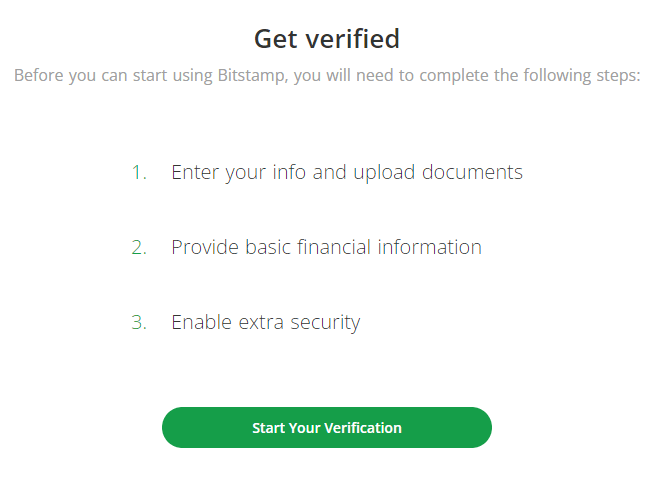Viewport: 664px width, 485px height.
Task: Click the word 'Enable' in step three
Action: click(201, 322)
